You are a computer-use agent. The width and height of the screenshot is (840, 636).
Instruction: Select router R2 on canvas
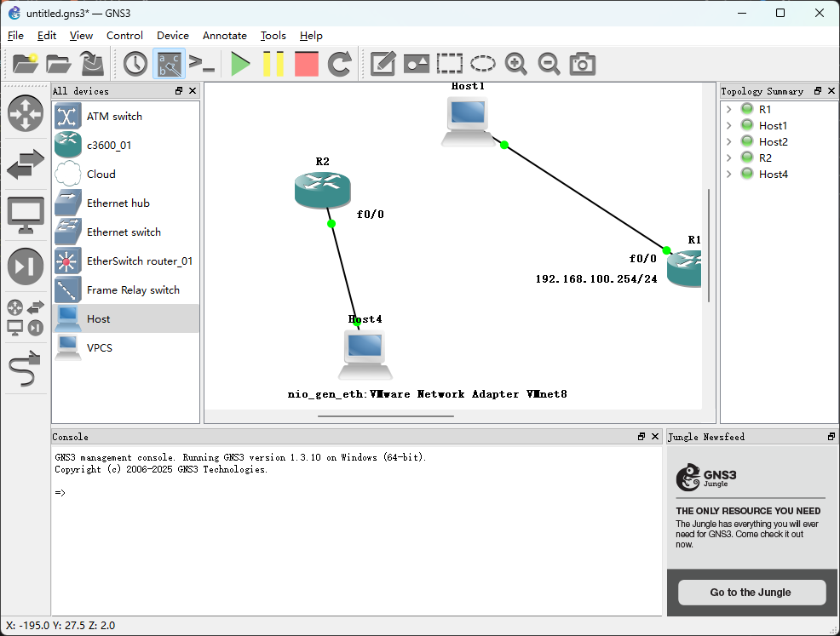323,190
